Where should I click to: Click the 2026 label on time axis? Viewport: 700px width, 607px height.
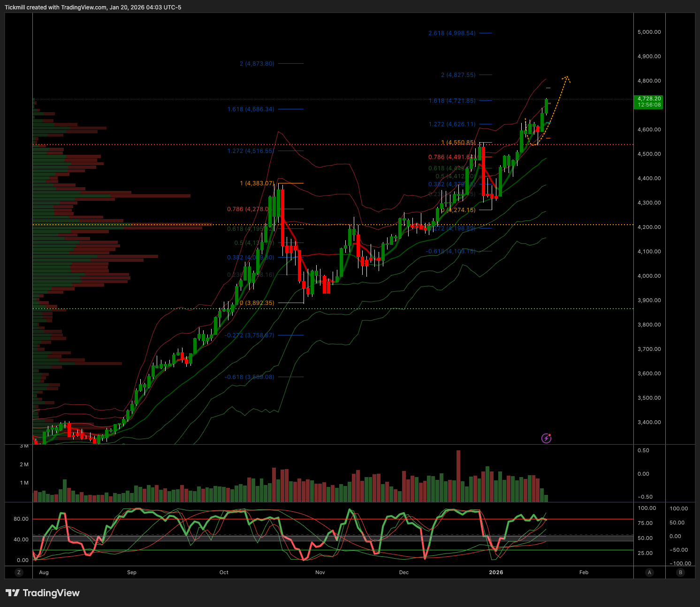pyautogui.click(x=496, y=572)
